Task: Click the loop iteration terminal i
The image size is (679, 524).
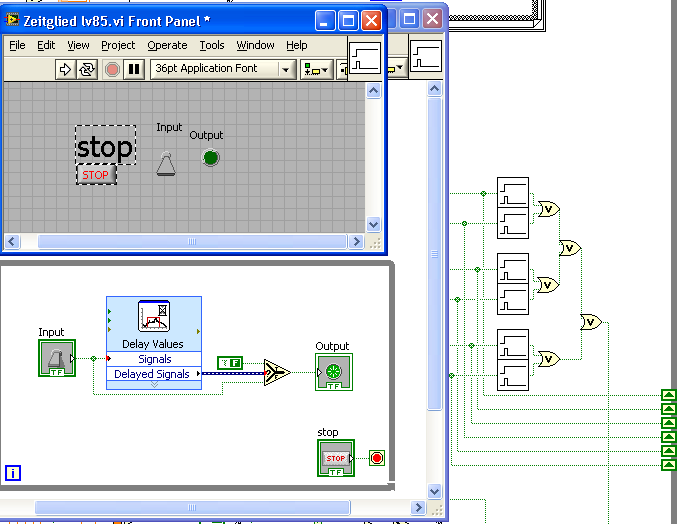Action: tap(13, 473)
